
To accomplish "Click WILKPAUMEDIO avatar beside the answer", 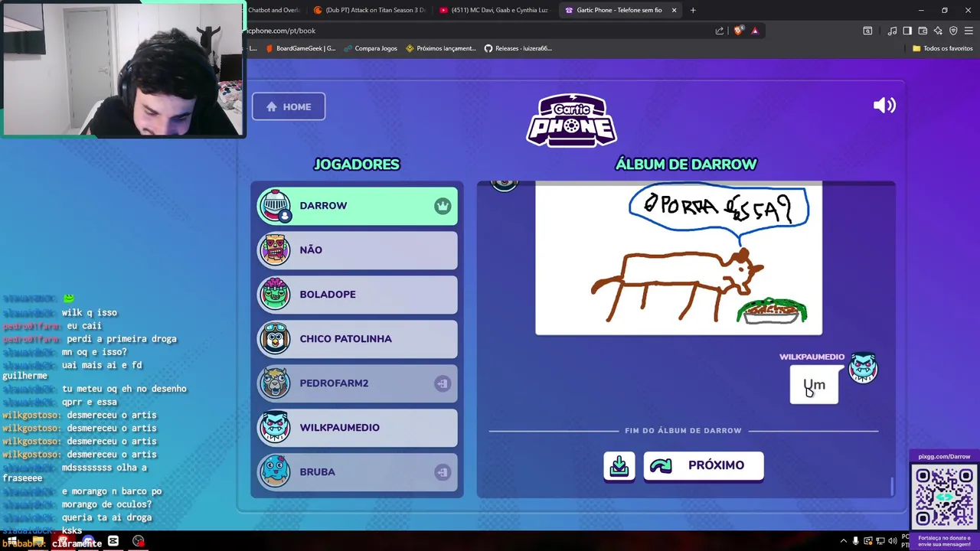I will (863, 368).
